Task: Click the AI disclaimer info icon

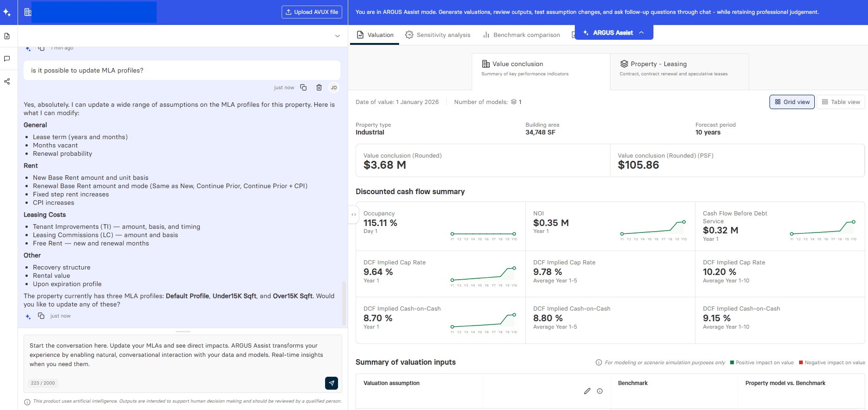Action: (27, 402)
